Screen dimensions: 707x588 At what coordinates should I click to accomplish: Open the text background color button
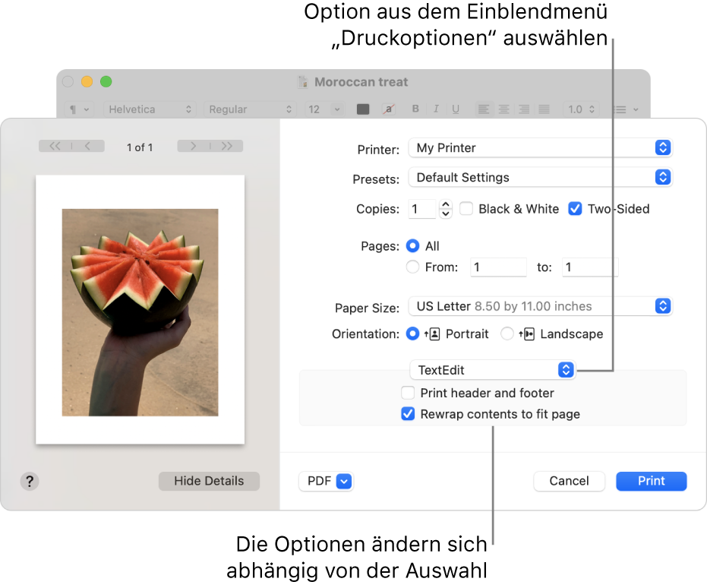click(x=389, y=109)
